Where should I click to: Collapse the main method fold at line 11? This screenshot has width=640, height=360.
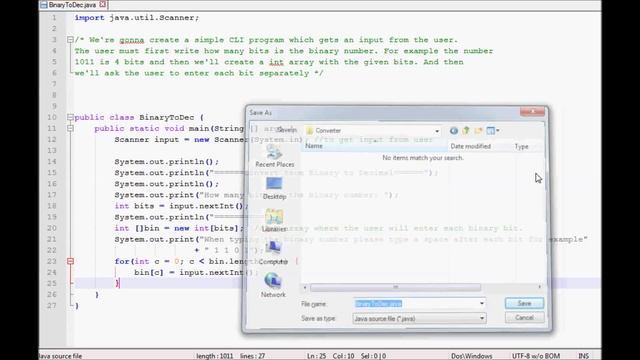(x=70, y=128)
